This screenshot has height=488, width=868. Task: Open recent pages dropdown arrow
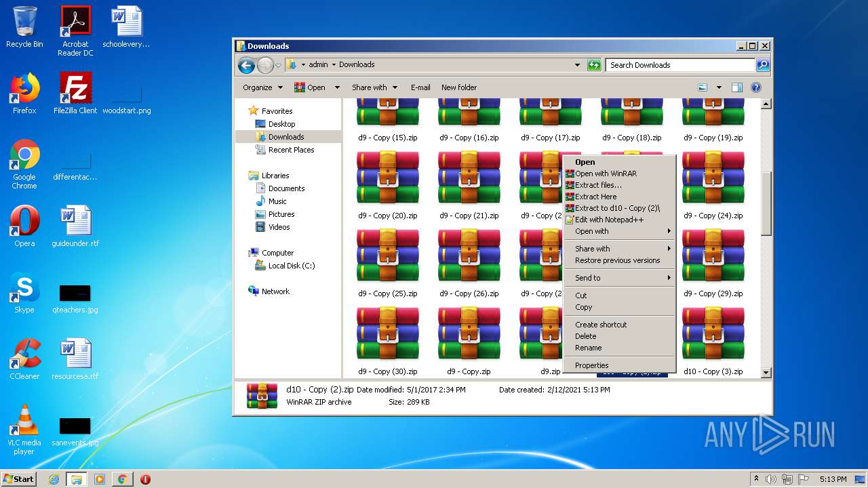[278, 65]
